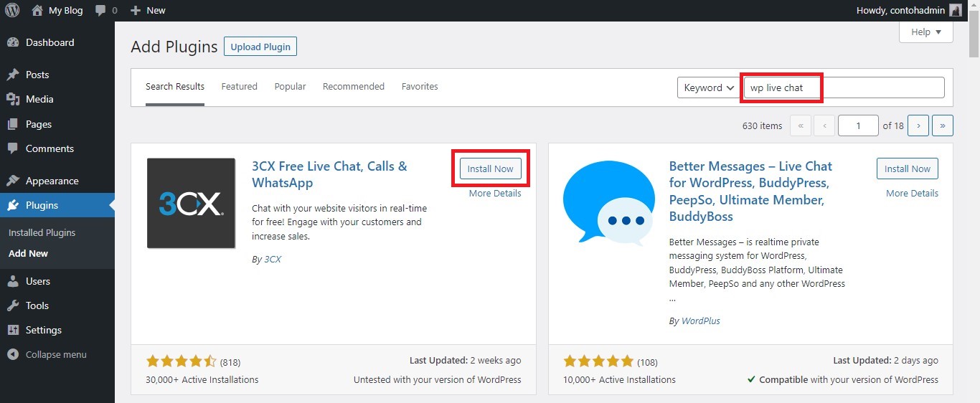Click the WordPress logo in admin bar
The width and height of the screenshot is (980, 403).
(x=12, y=10)
